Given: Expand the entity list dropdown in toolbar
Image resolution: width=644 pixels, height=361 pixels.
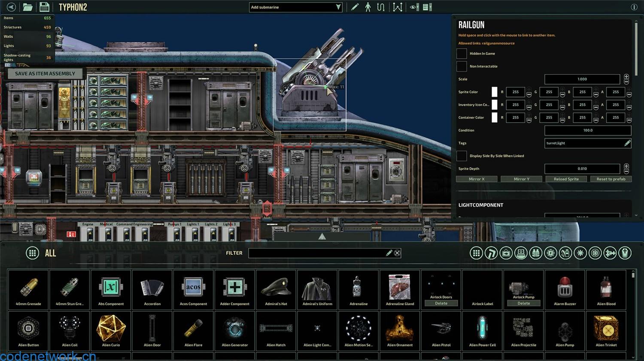Looking at the screenshot, I should [x=427, y=7].
